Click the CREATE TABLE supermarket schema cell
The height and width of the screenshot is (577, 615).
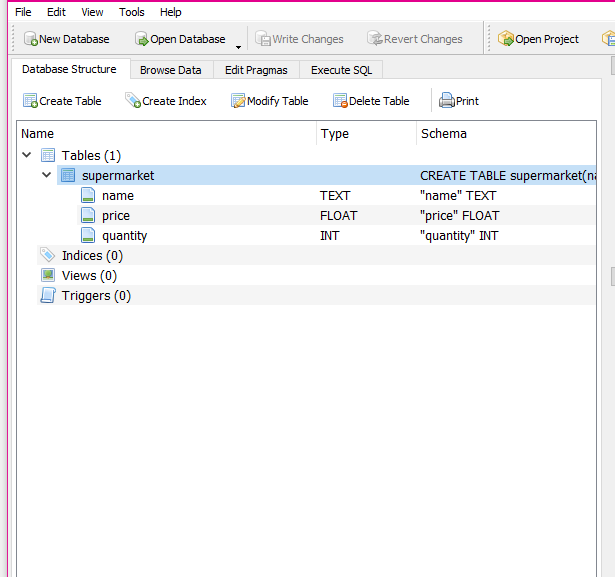click(x=508, y=175)
